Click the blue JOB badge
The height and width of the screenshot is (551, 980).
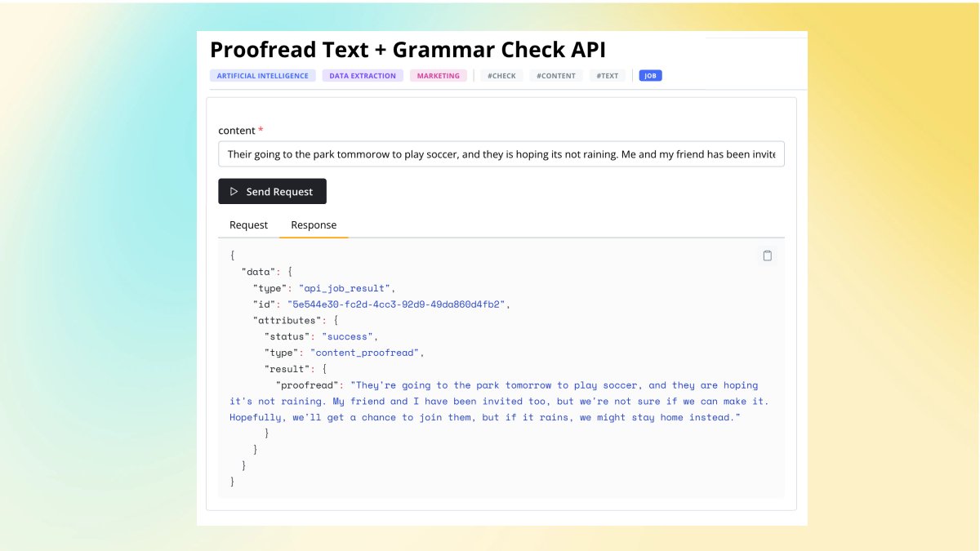click(x=651, y=76)
